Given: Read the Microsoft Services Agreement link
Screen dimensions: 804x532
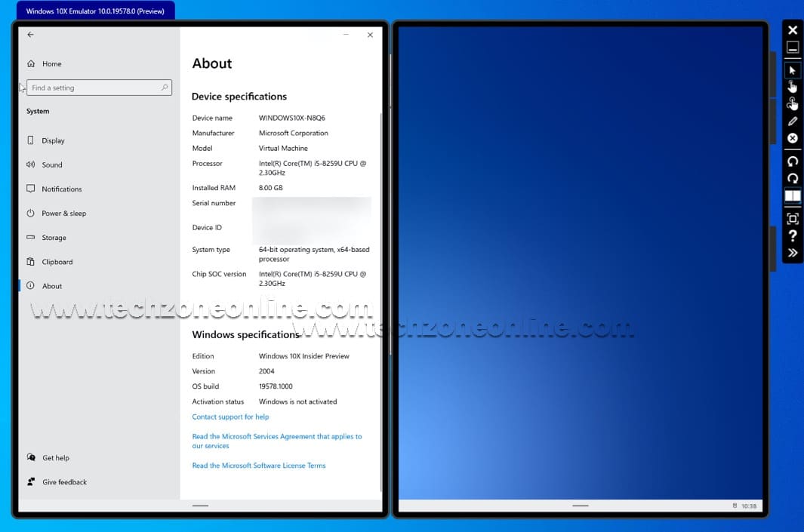Looking at the screenshot, I should click(x=277, y=441).
